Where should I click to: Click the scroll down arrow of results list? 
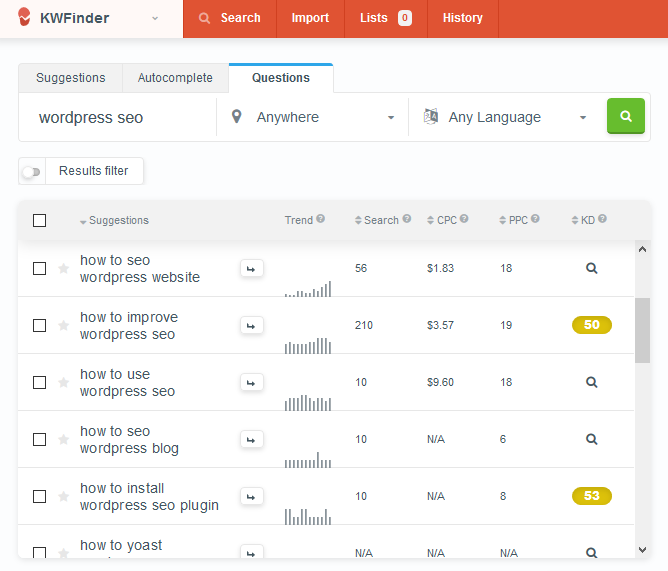pos(642,550)
